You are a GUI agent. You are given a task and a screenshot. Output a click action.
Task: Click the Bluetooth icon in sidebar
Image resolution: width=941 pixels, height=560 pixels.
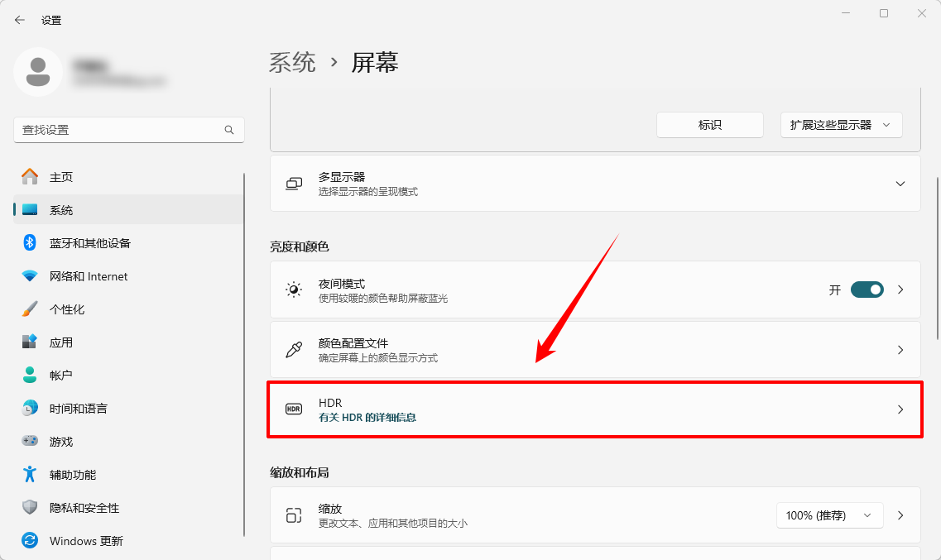pos(30,243)
